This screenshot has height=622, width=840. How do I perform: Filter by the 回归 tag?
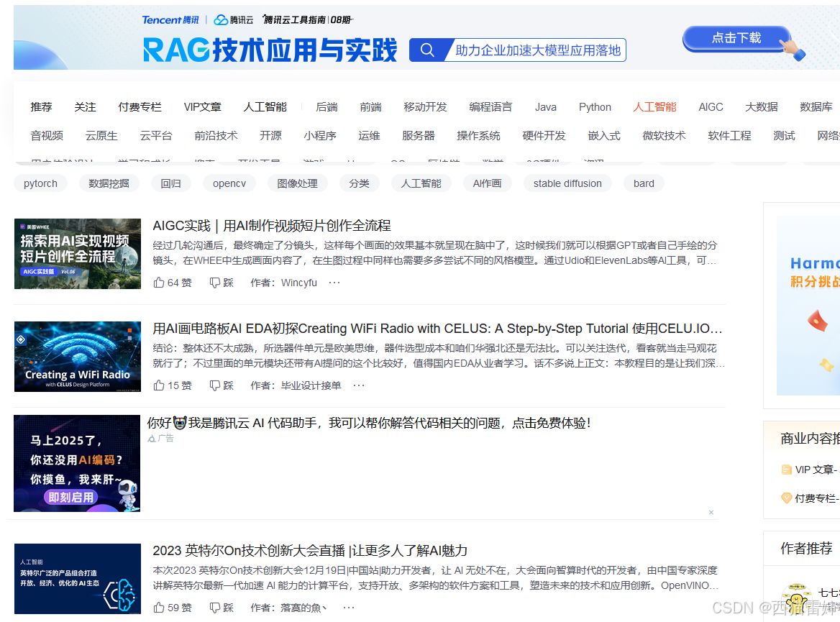click(171, 183)
